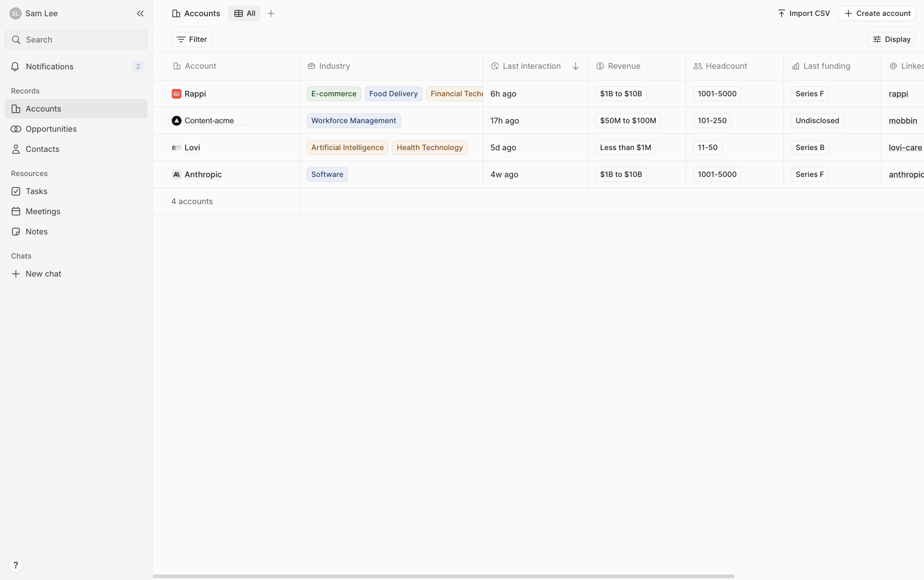Viewport: 924px width, 580px height.
Task: Collapse the sidebar with double-chevron icon
Action: pyautogui.click(x=140, y=13)
